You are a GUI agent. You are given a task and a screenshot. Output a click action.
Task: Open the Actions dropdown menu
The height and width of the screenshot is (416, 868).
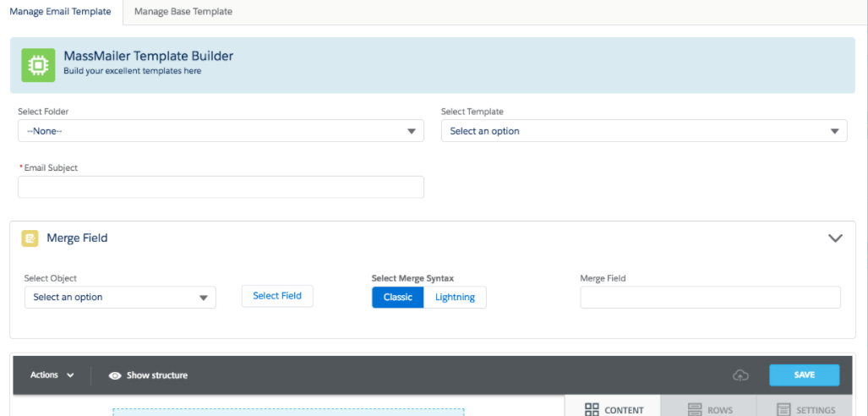click(x=52, y=375)
